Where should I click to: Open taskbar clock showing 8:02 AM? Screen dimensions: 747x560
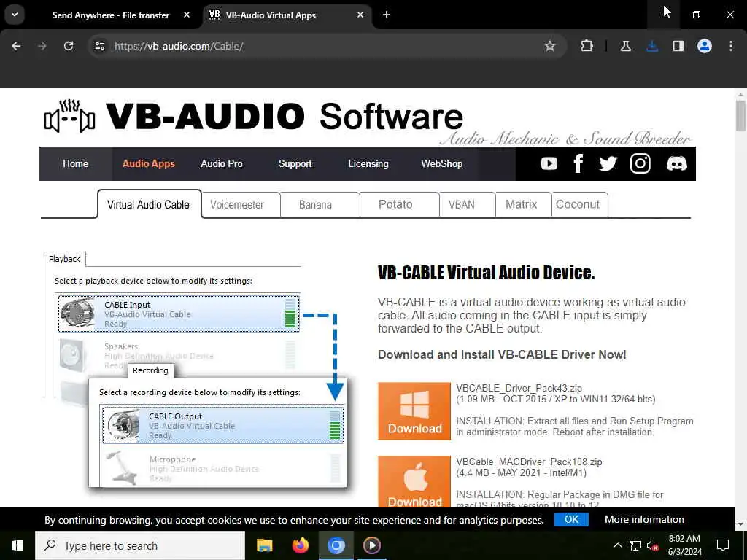click(x=684, y=545)
